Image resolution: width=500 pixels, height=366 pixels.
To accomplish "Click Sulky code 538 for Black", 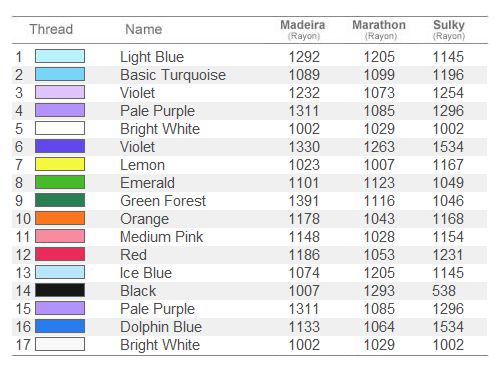I will pyautogui.click(x=444, y=291).
